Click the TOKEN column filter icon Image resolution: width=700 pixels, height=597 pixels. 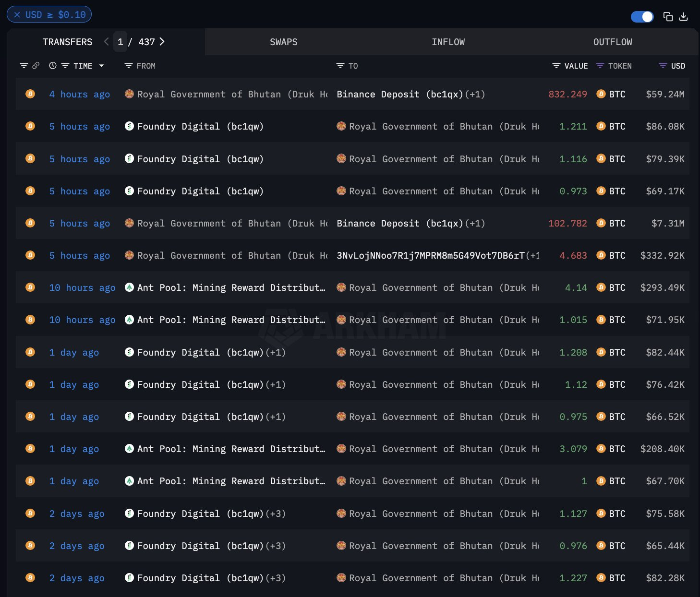600,66
